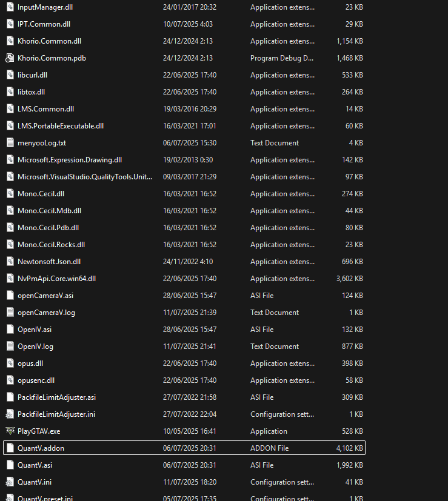Click the QuantV.ini configuration file icon
This screenshot has height=501, width=448.
(x=10, y=482)
